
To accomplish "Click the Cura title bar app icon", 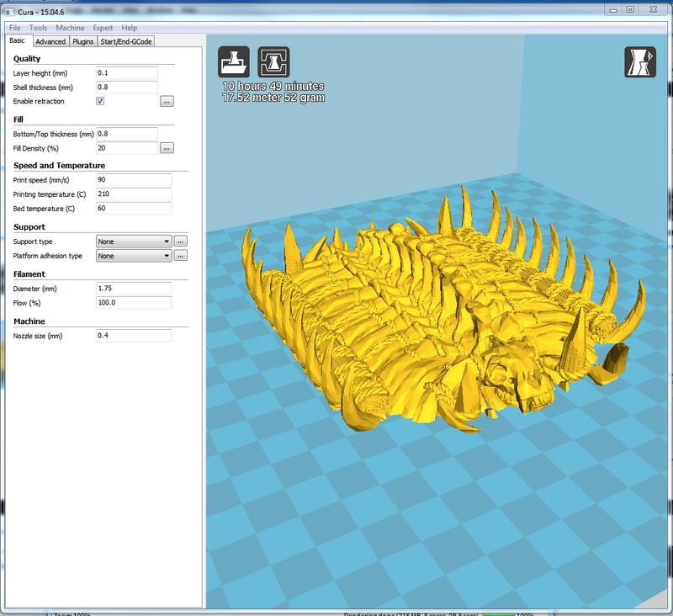I will 10,12.
